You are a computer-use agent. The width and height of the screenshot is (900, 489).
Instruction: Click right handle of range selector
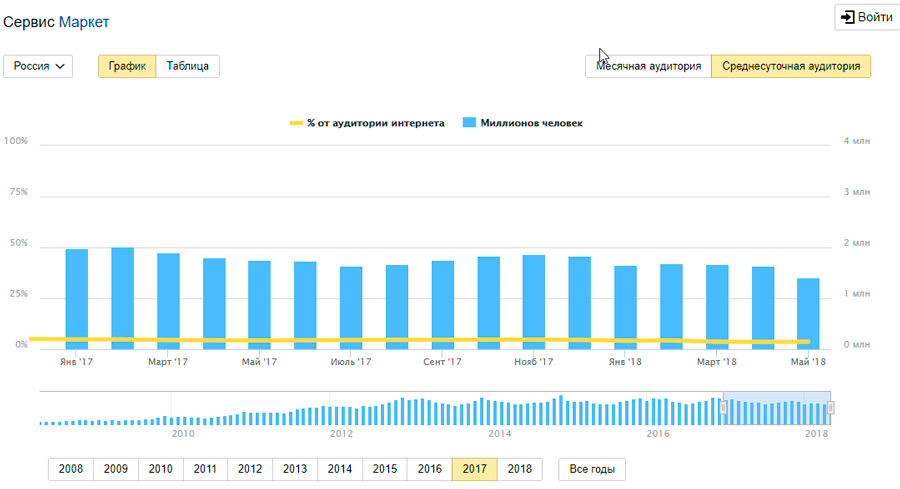[830, 407]
